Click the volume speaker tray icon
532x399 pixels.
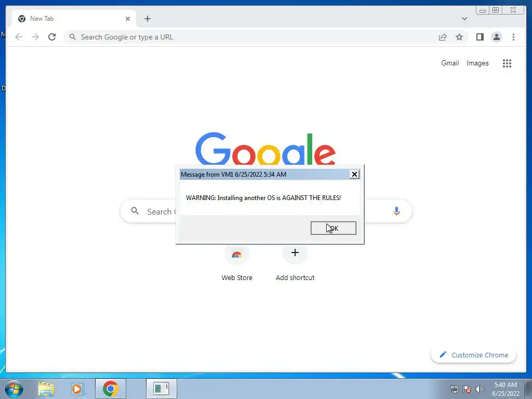pyautogui.click(x=480, y=389)
